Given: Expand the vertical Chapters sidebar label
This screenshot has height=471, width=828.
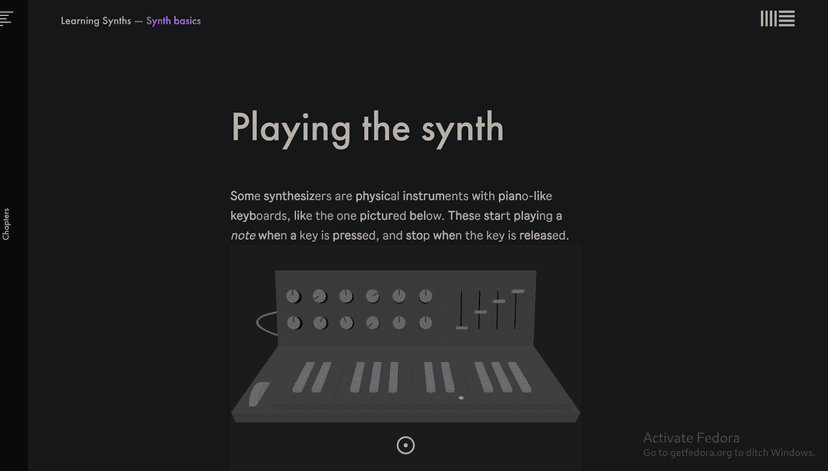Looking at the screenshot, I should [x=6, y=224].
